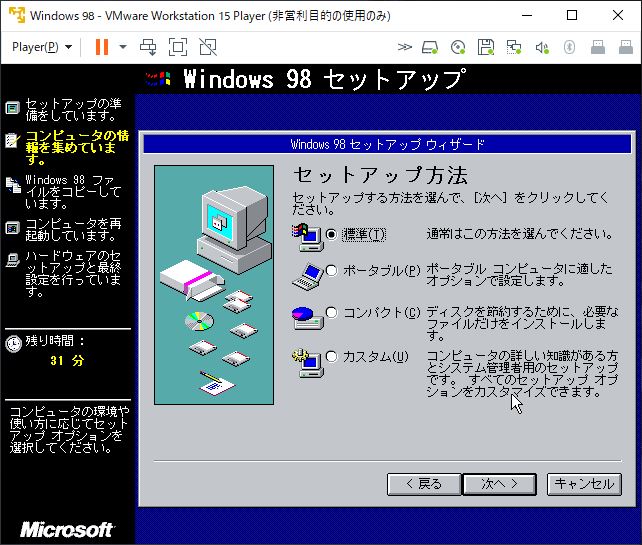The image size is (642, 545).
Task: Maximize the VMware Player window
Action: 572,16
